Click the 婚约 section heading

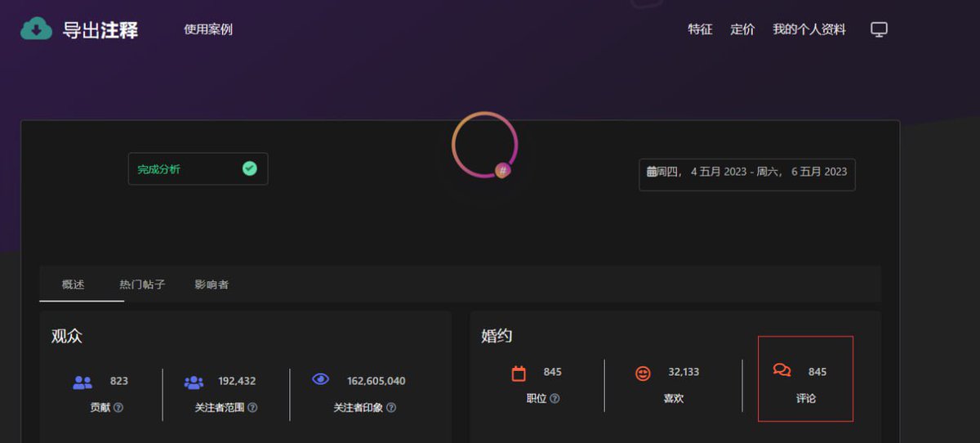tap(497, 336)
